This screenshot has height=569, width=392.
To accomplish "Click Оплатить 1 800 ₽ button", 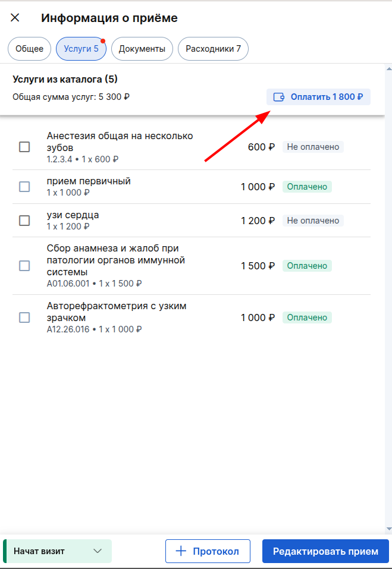I will point(318,97).
